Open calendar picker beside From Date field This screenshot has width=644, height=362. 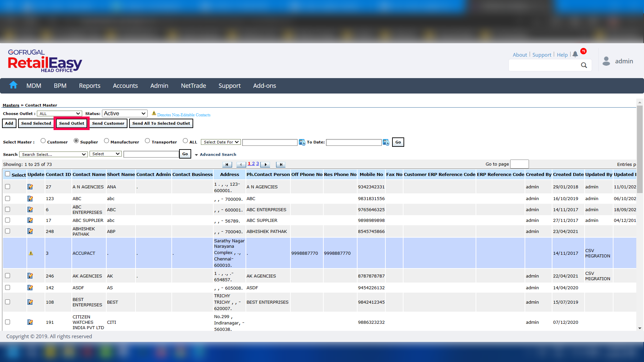pos(302,142)
